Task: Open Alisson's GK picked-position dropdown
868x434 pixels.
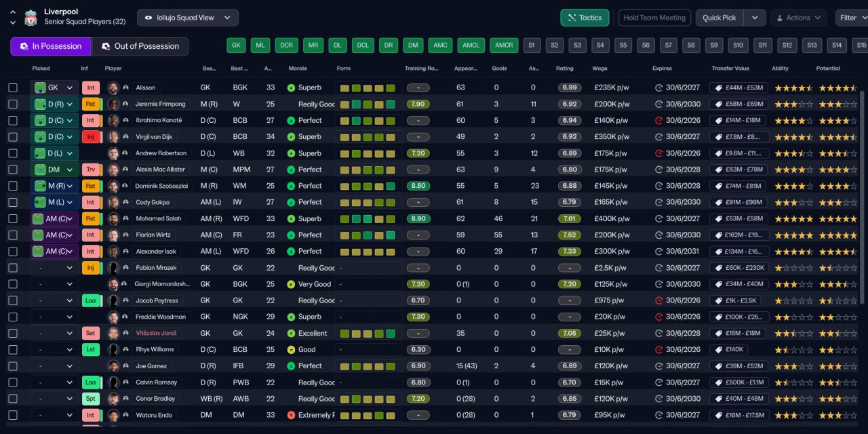Action: [x=54, y=87]
